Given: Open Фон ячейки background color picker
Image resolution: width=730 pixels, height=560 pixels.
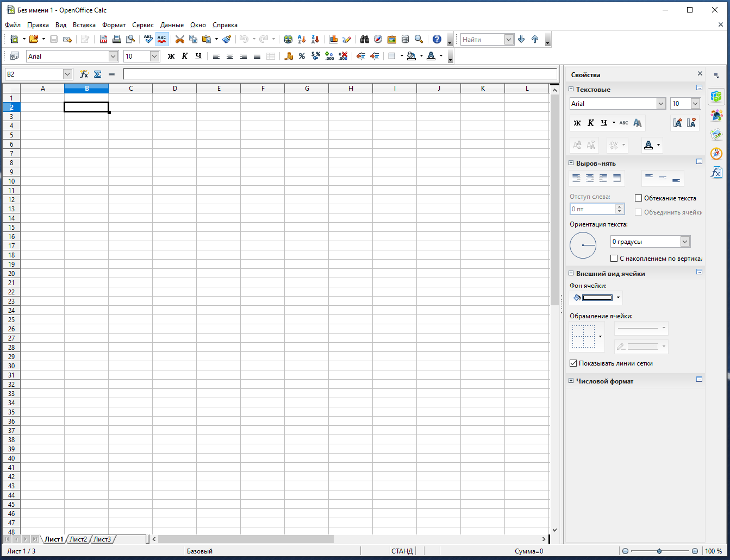Looking at the screenshot, I should click(595, 298).
